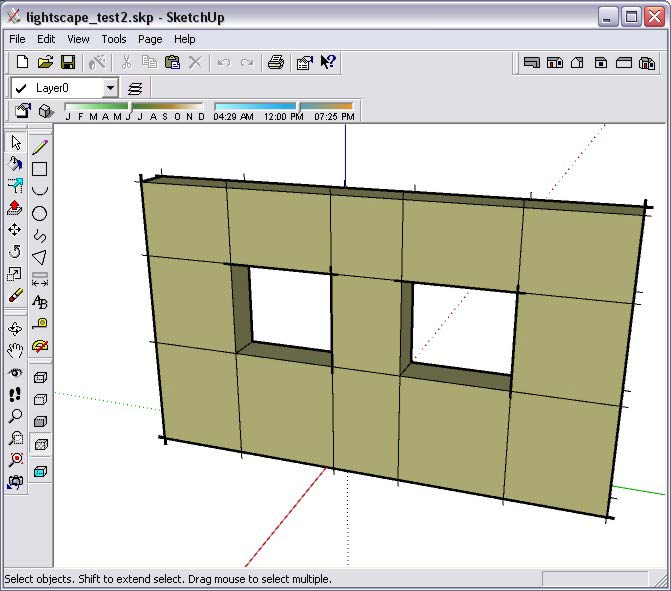Choose the hand Pan tool
Viewport: 671px width, 591px height.
point(15,350)
